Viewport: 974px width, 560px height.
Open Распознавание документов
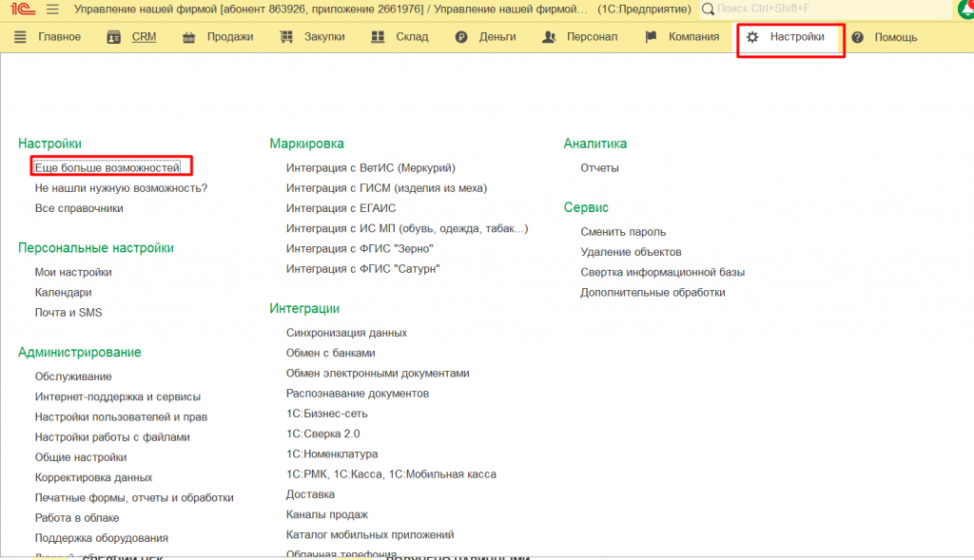[358, 393]
